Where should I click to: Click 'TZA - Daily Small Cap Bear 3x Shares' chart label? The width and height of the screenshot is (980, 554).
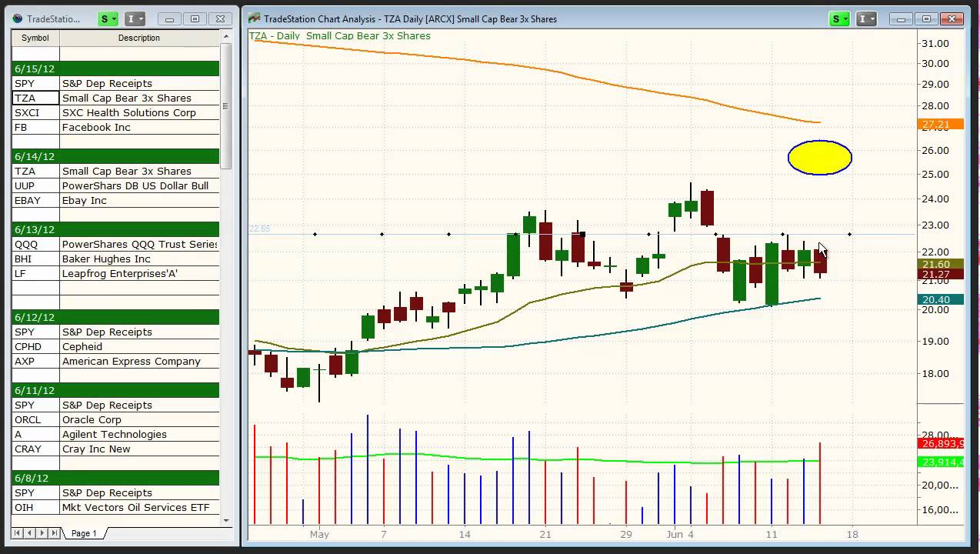click(x=339, y=35)
